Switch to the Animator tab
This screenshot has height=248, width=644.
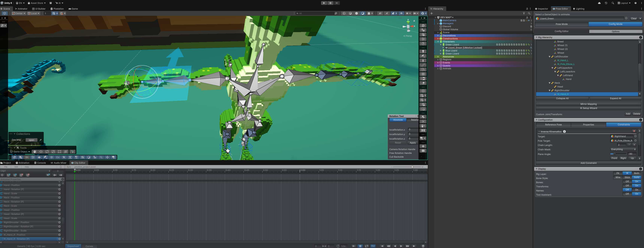pos(21,9)
